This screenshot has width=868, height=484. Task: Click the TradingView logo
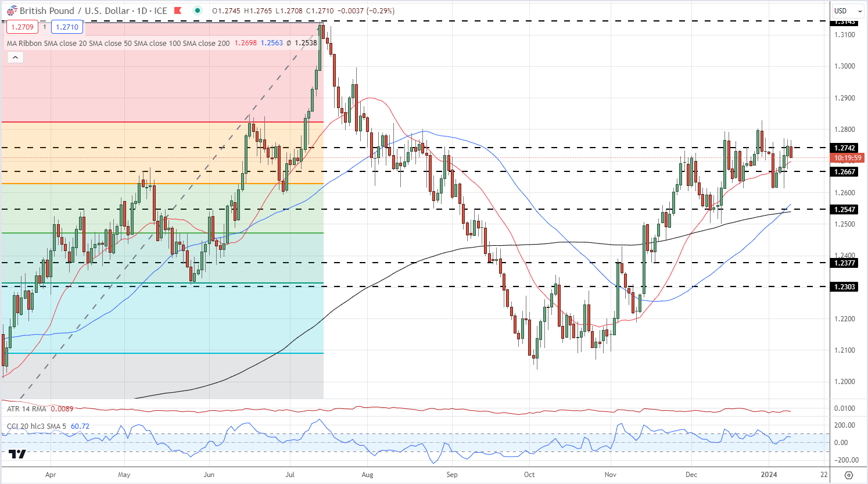click(x=17, y=454)
